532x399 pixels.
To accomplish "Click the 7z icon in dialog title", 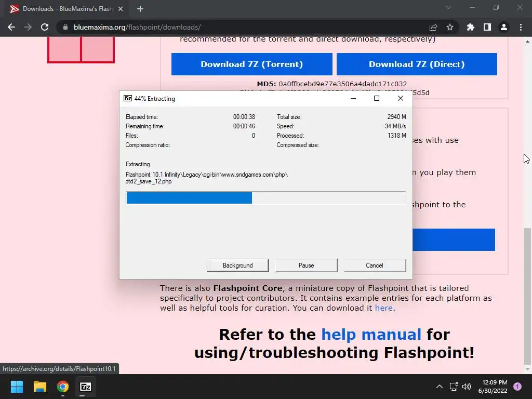I will point(128,98).
